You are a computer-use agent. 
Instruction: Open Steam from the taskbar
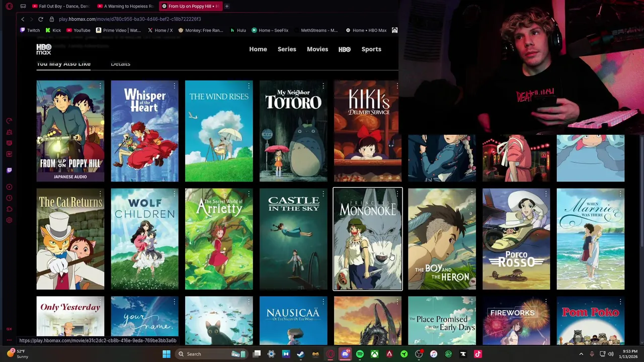tap(300, 354)
